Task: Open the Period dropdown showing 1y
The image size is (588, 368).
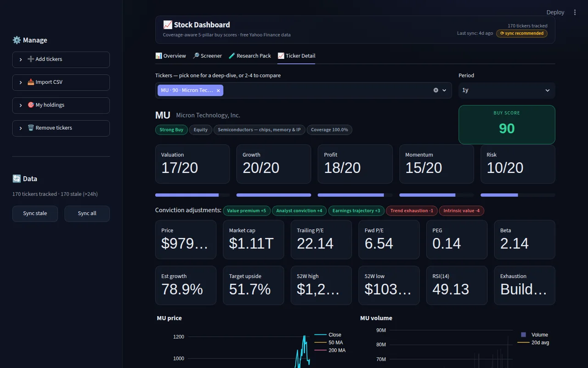Action: [507, 90]
